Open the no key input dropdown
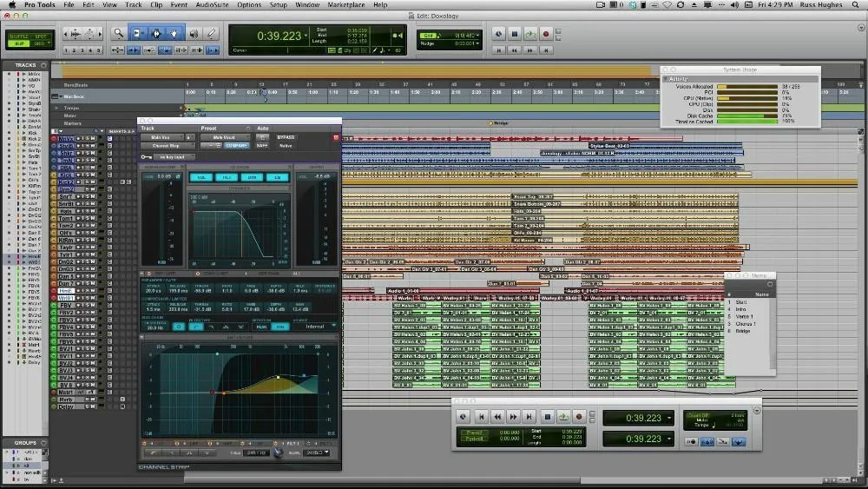This screenshot has width=868, height=489. (174, 156)
